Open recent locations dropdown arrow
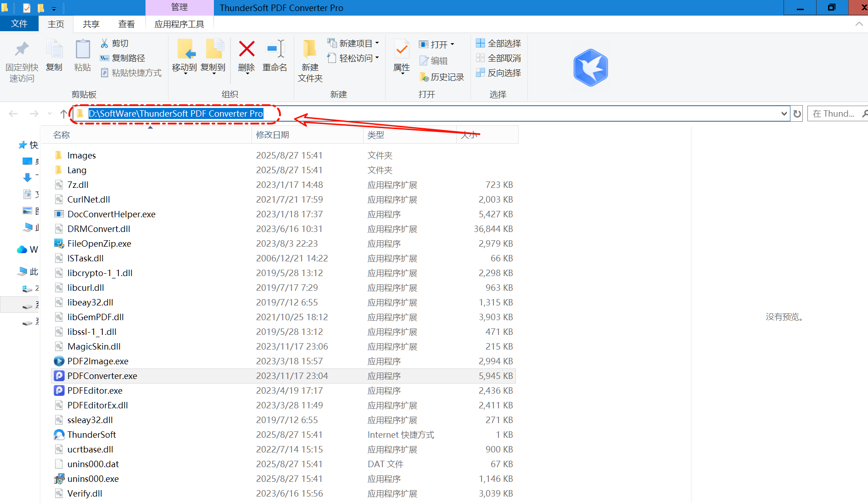The width and height of the screenshot is (868, 503). pos(50,113)
